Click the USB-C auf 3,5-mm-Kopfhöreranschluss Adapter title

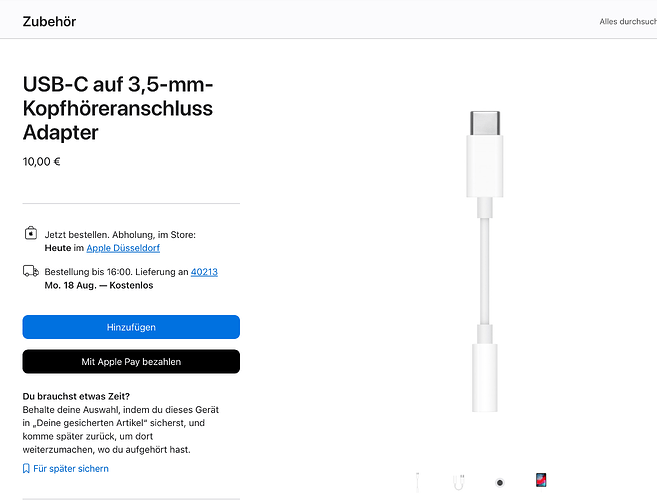pyautogui.click(x=118, y=108)
